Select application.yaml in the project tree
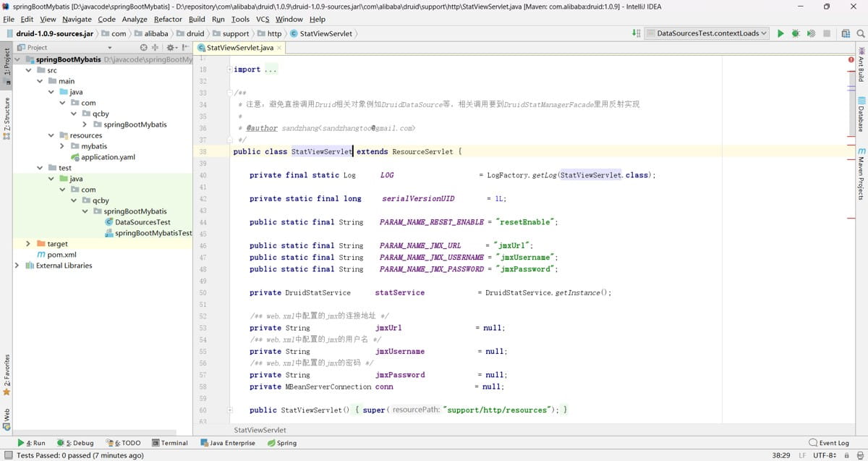The height and width of the screenshot is (461, 868). 107,157
